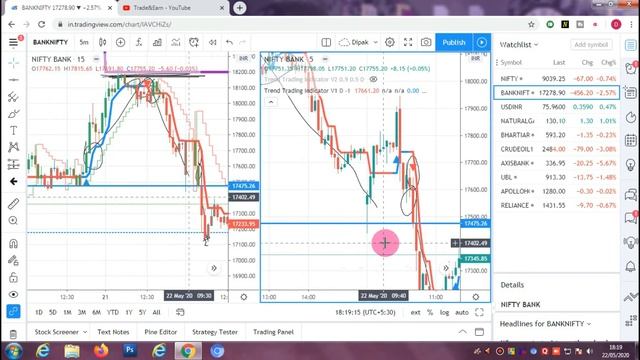Open the Trading Panel tab

click(x=273, y=332)
